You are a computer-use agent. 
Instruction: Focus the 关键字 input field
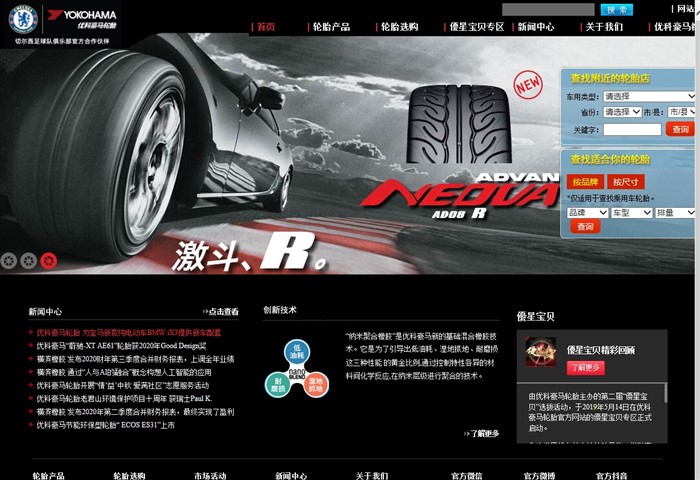pyautogui.click(x=632, y=129)
